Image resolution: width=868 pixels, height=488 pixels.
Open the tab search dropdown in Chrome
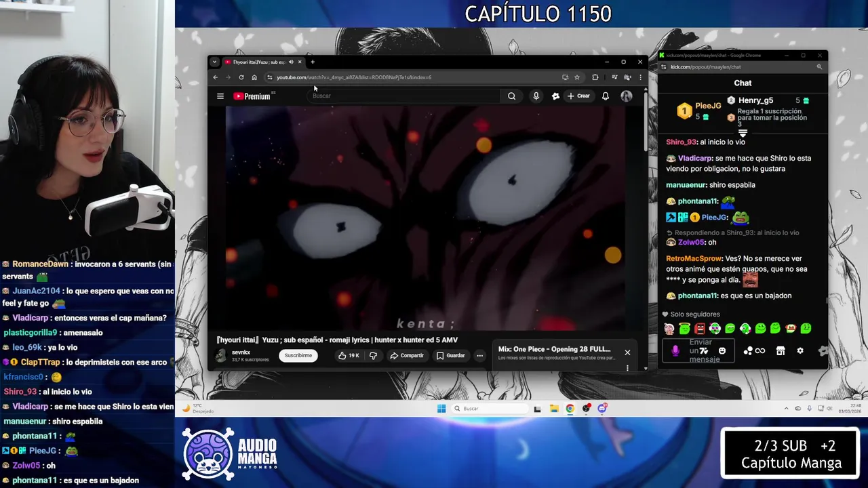coord(214,62)
